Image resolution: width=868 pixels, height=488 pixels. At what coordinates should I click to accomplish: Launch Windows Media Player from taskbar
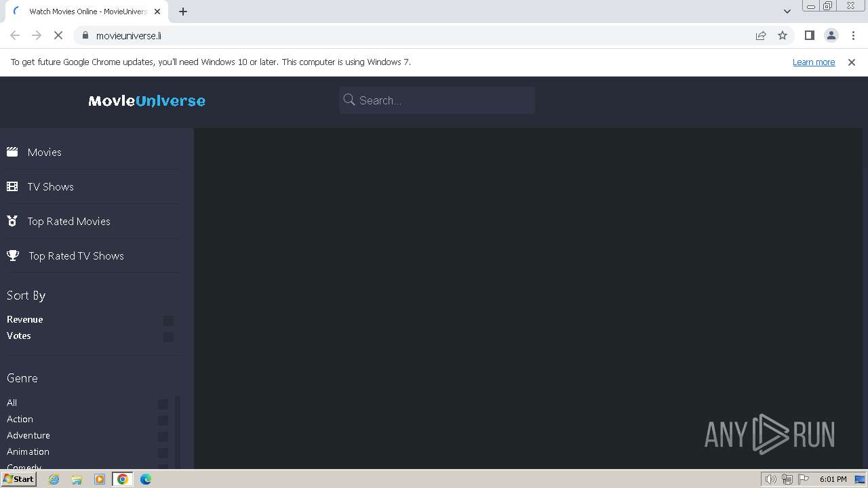click(100, 479)
